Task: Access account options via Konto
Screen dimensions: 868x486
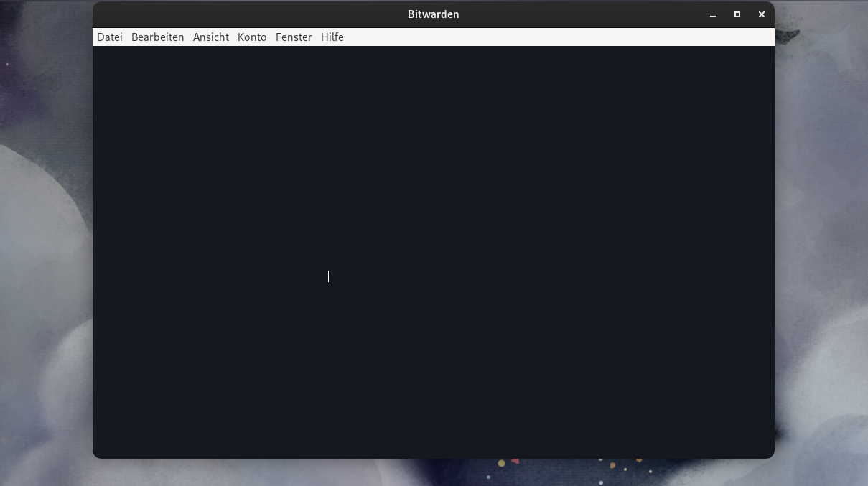Action: (252, 37)
